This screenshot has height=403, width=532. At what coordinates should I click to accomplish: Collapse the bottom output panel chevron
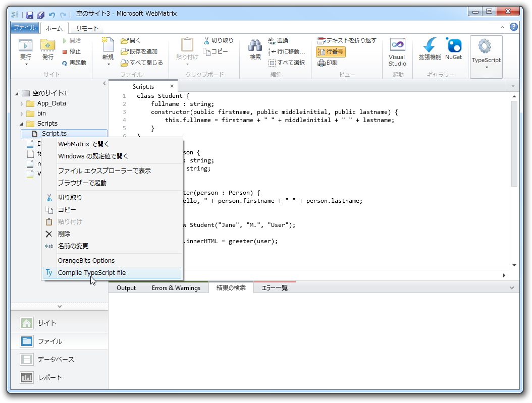pyautogui.click(x=512, y=288)
